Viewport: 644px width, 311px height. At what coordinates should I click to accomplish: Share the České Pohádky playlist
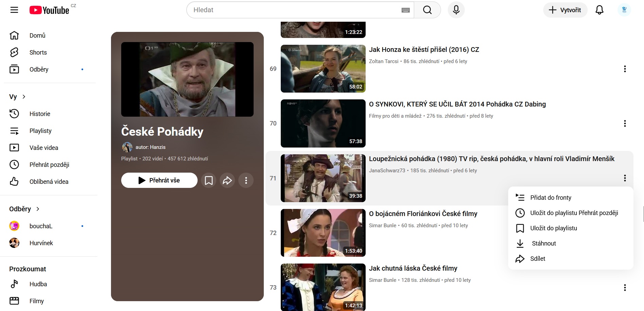[x=227, y=180]
